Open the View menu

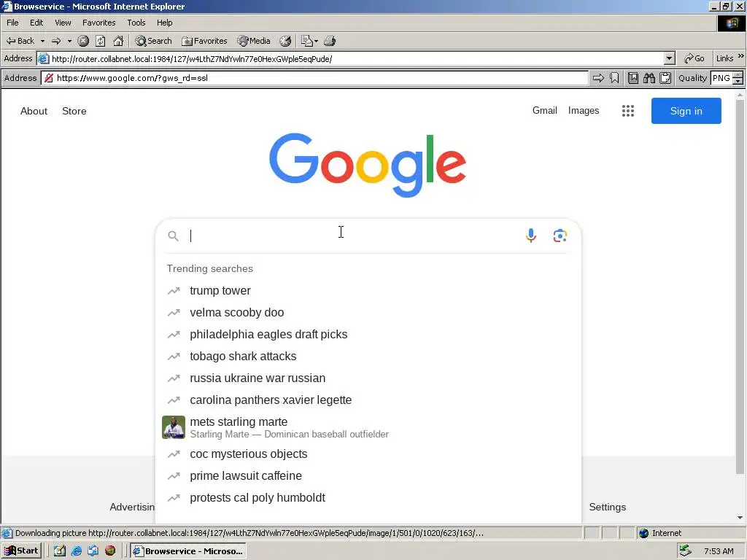[x=63, y=23]
